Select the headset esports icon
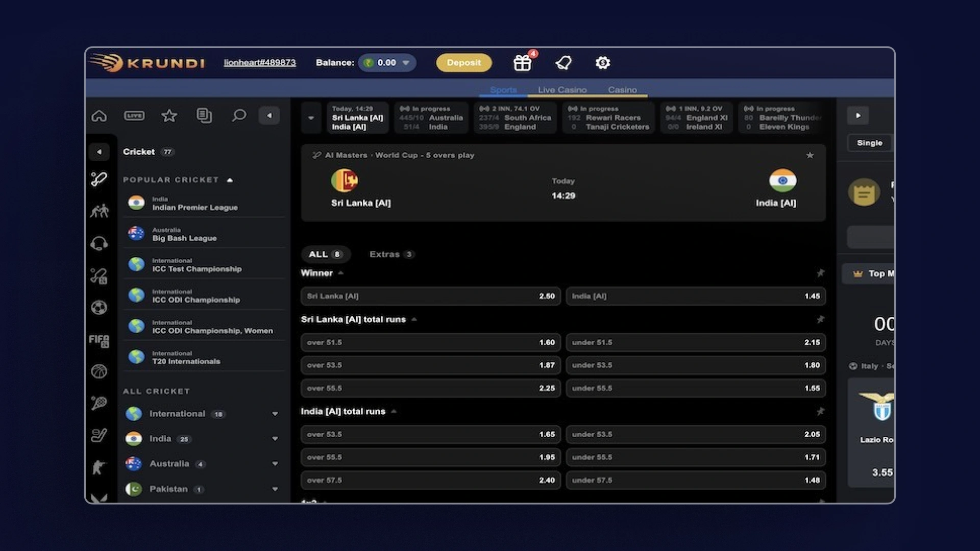The width and height of the screenshot is (980, 551). coord(99,243)
